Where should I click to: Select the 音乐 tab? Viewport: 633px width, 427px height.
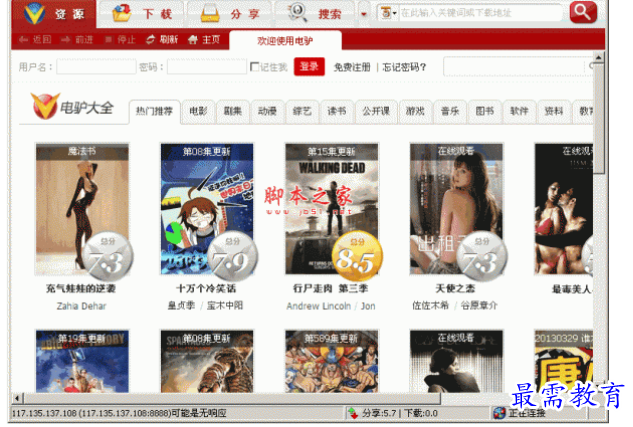tap(450, 111)
